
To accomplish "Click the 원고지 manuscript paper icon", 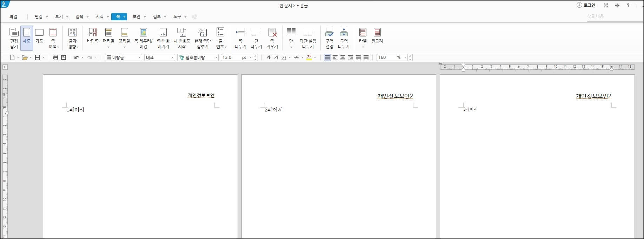I will (x=377, y=36).
